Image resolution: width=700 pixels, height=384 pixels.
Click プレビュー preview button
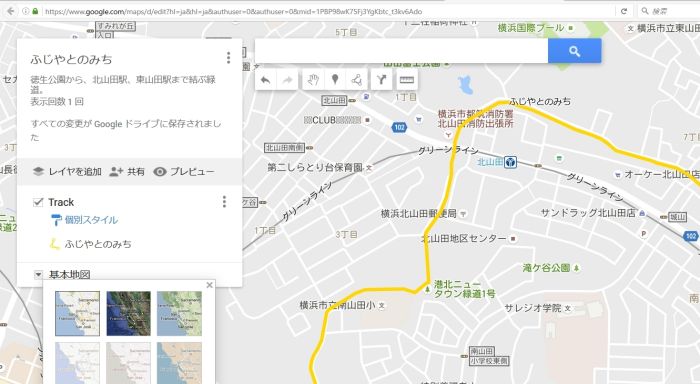184,171
